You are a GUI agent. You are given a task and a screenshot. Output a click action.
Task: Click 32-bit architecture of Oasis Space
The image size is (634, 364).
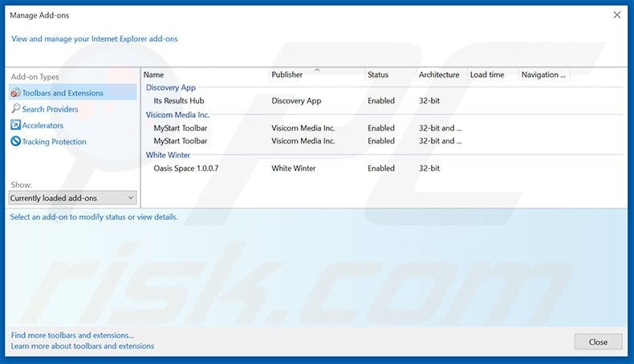[429, 168]
